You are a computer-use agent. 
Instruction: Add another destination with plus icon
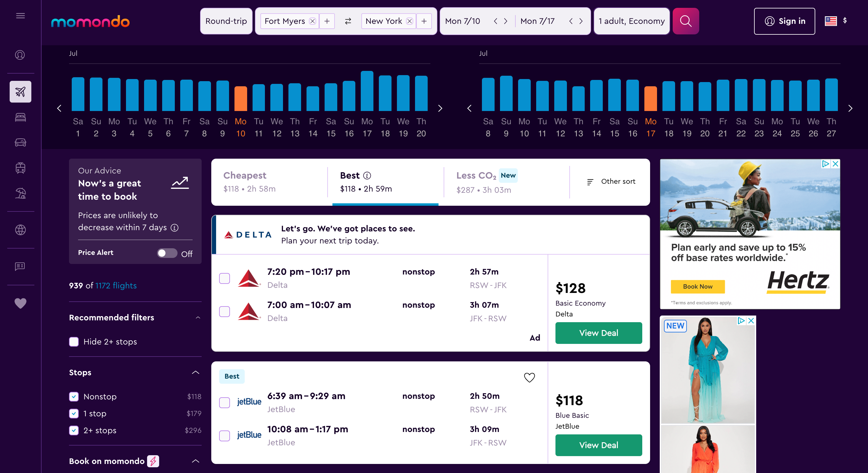click(423, 21)
